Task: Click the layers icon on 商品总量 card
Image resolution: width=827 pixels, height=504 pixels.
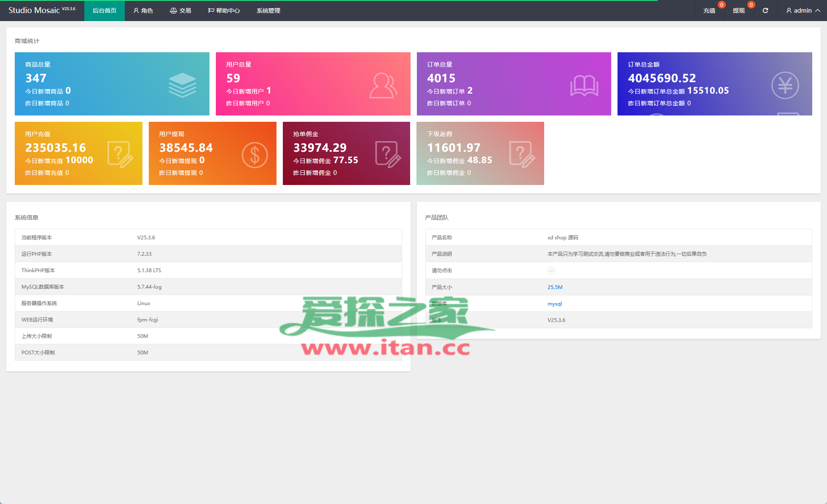Action: (x=182, y=85)
